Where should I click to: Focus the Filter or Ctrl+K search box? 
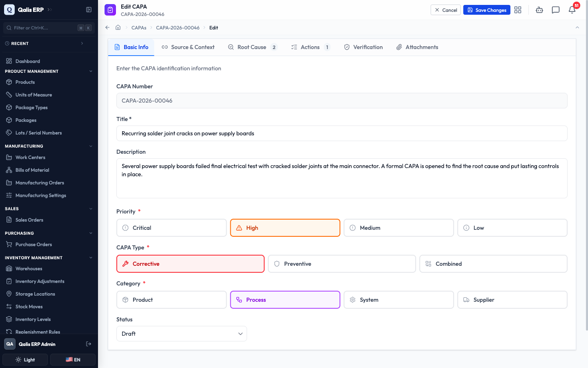49,28
